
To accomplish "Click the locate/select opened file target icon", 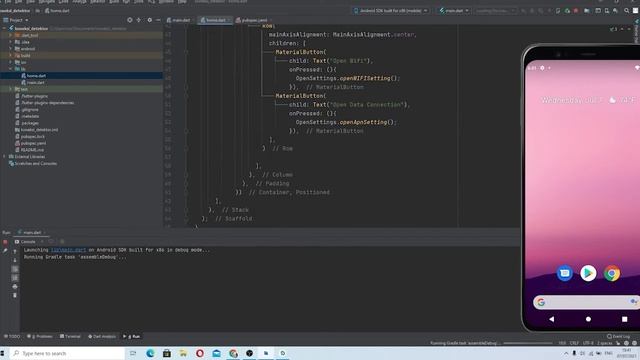I will tap(130, 20).
